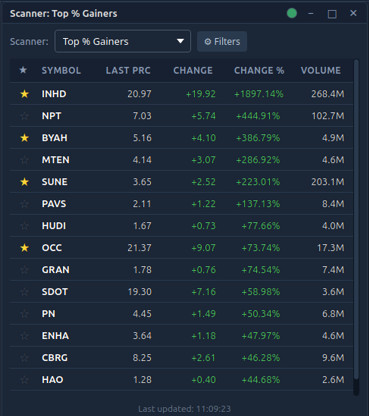
Task: Select the HUDI symbol
Action: click(54, 226)
